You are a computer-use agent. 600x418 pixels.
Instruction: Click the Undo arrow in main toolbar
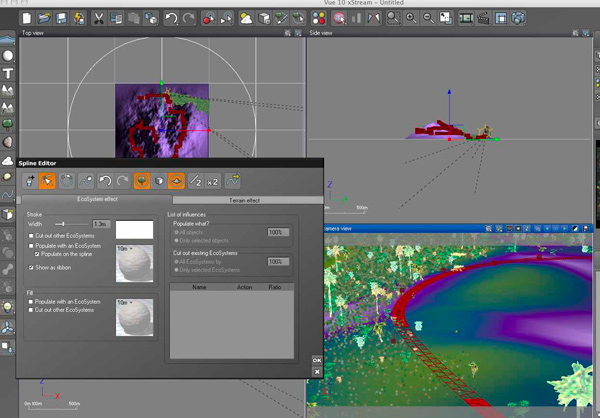pyautogui.click(x=172, y=18)
